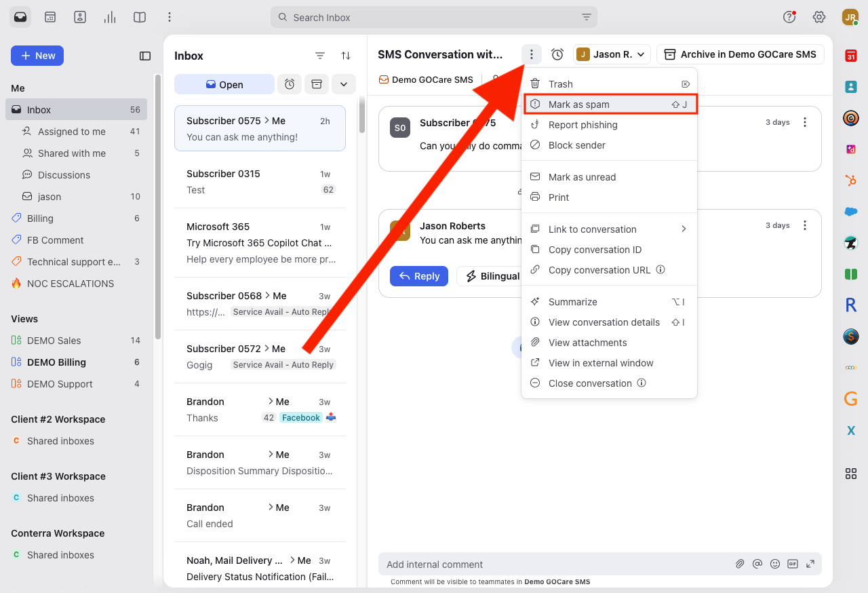
Task: Open the DEMO Sales view
Action: (x=76, y=341)
